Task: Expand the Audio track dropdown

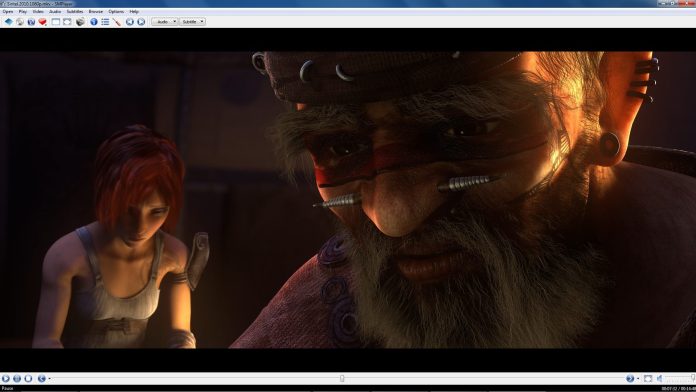Action: coord(165,22)
